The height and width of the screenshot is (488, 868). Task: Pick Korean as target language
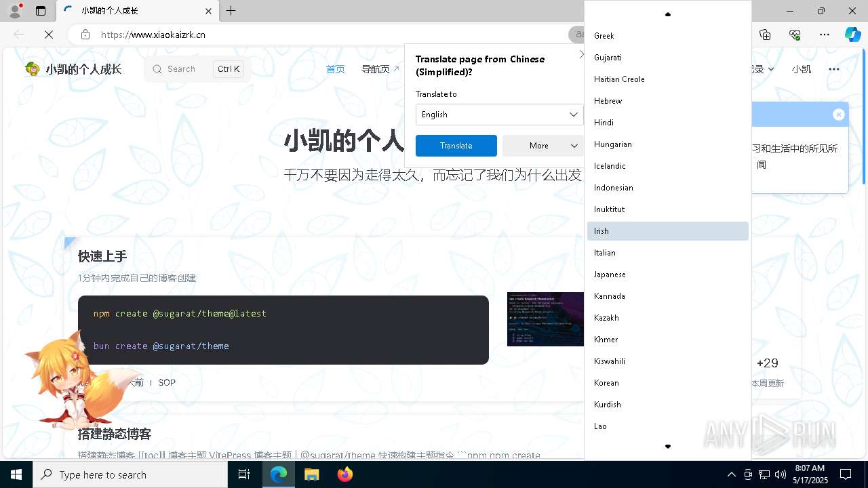[668, 383]
